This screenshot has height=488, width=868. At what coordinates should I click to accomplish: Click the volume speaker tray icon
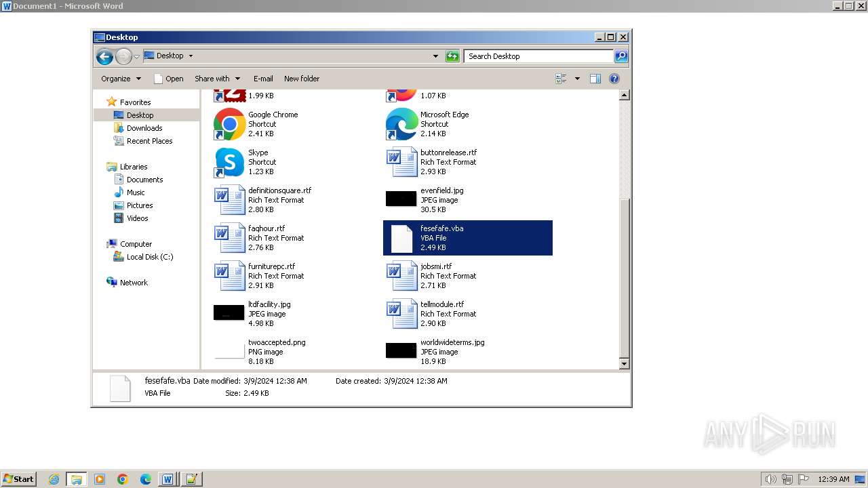770,479
